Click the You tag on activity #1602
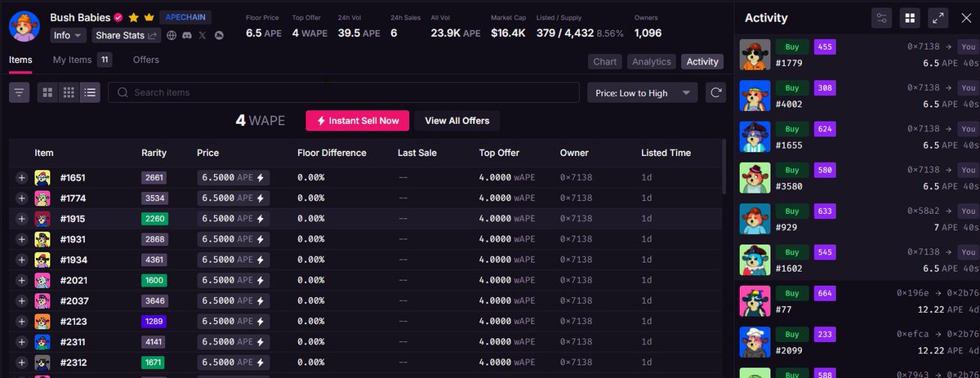This screenshot has width=980, height=378. tap(969, 251)
